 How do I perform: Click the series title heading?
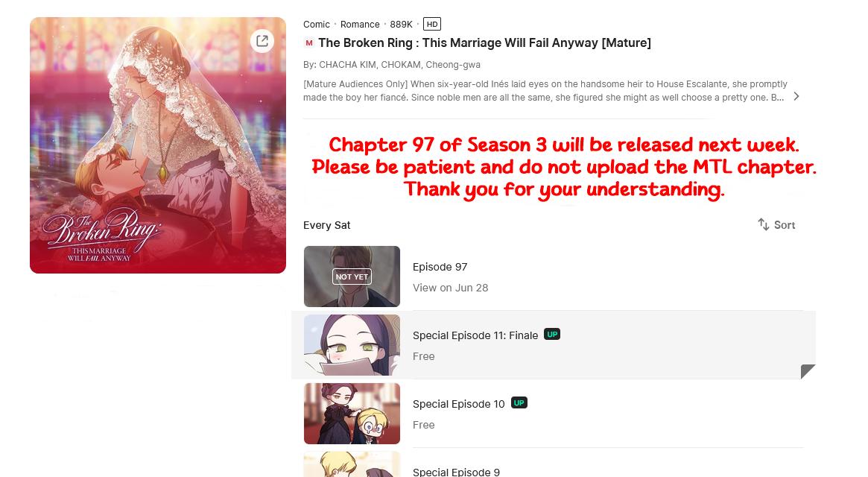coord(484,42)
